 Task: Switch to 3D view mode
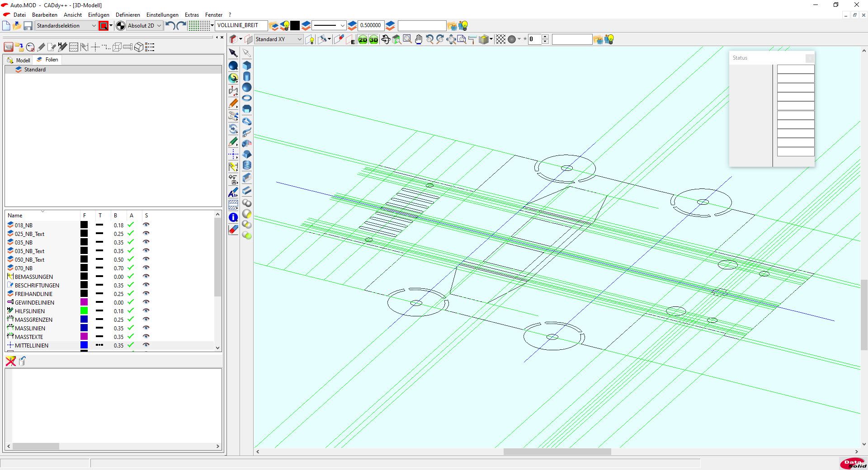coord(373,40)
